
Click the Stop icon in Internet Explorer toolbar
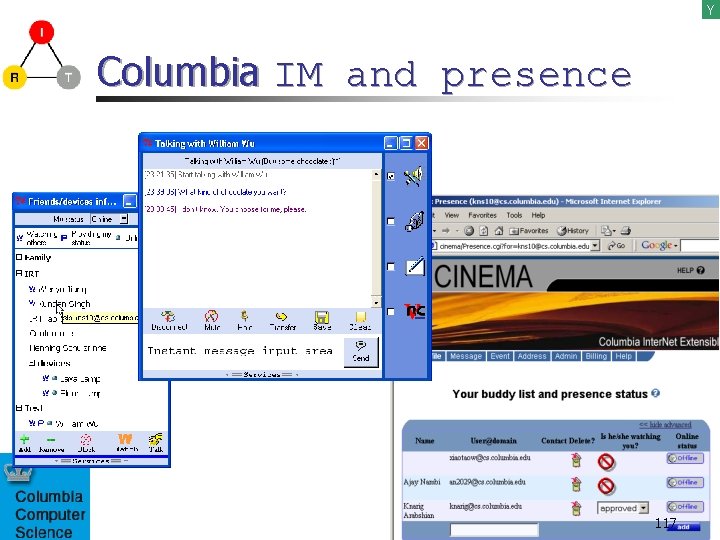[469, 231]
